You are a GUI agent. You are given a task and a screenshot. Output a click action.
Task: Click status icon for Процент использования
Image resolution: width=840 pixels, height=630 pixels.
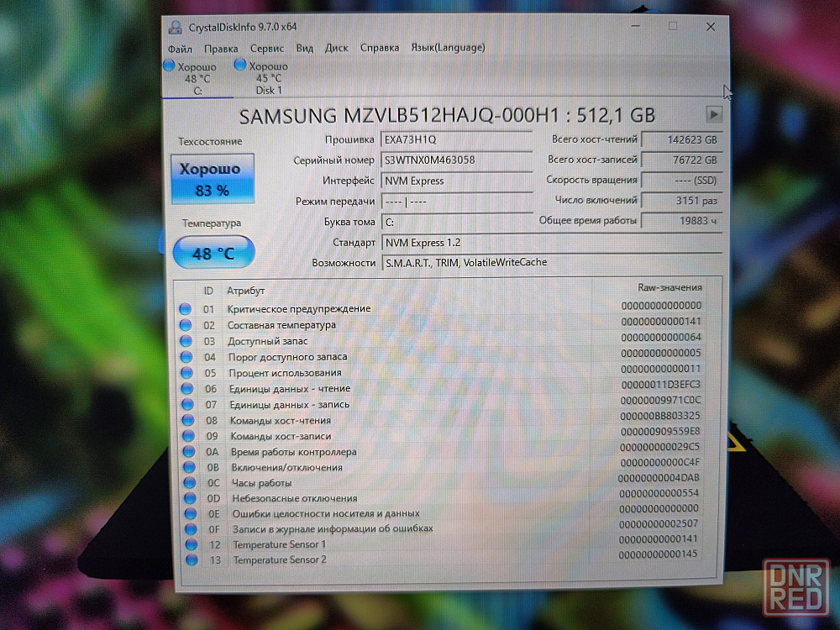pos(187,373)
